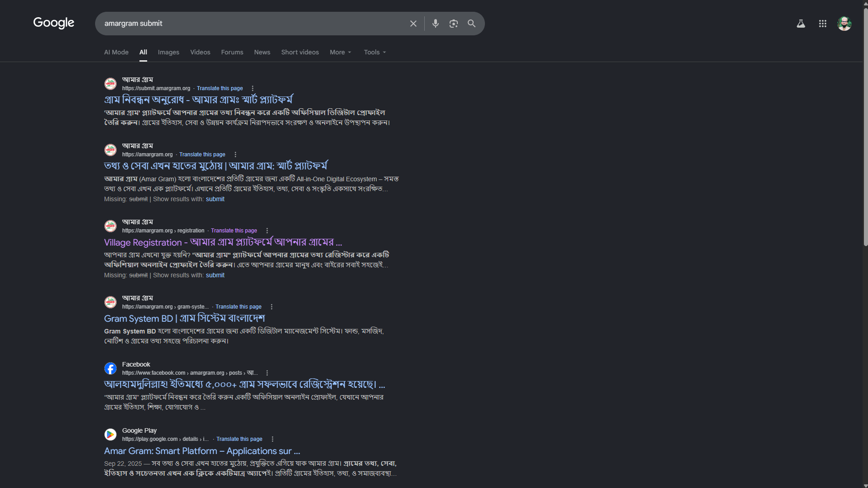This screenshot has width=868, height=488.
Task: Click the Facebook logo icon in results
Action: pos(110,368)
